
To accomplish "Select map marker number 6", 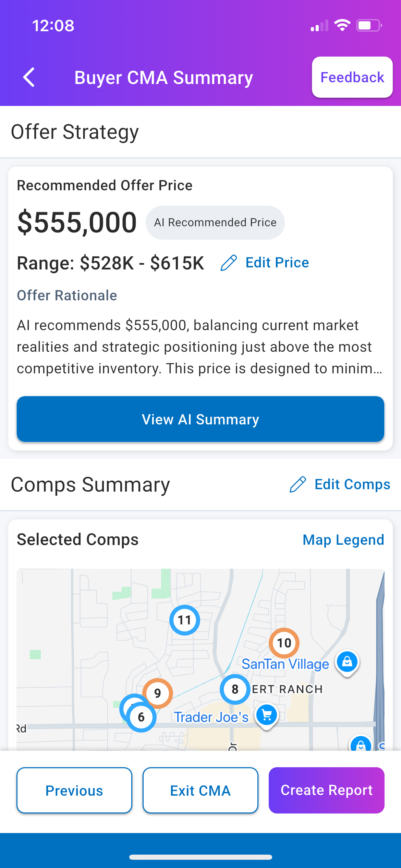I will pos(141,717).
